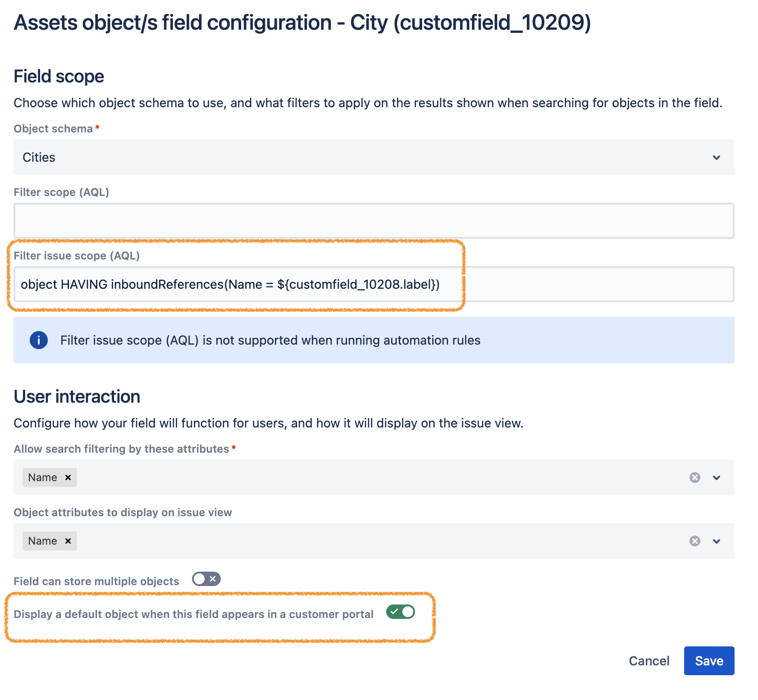The height and width of the screenshot is (700, 758).
Task: Remove the Name tag from search filtering attributes
Action: (68, 477)
